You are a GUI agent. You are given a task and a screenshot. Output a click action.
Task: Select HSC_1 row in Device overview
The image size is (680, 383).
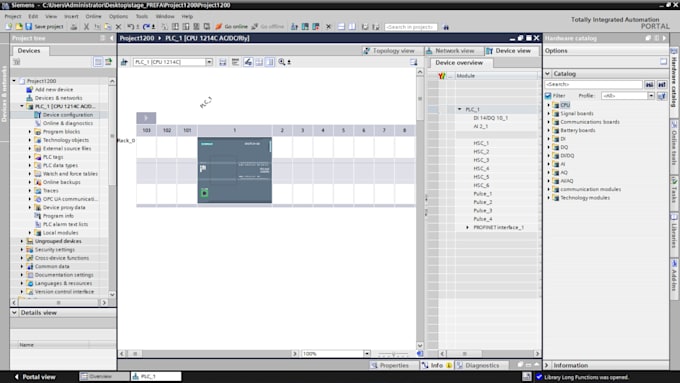[x=481, y=143]
